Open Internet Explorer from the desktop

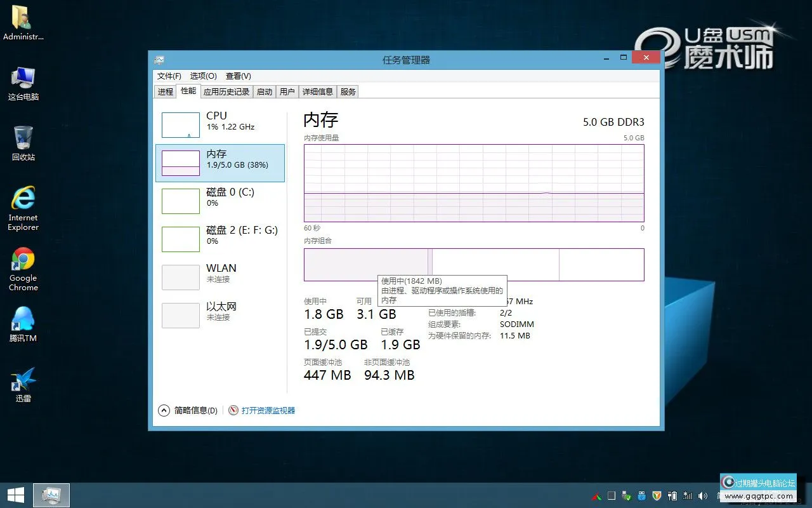(23, 206)
